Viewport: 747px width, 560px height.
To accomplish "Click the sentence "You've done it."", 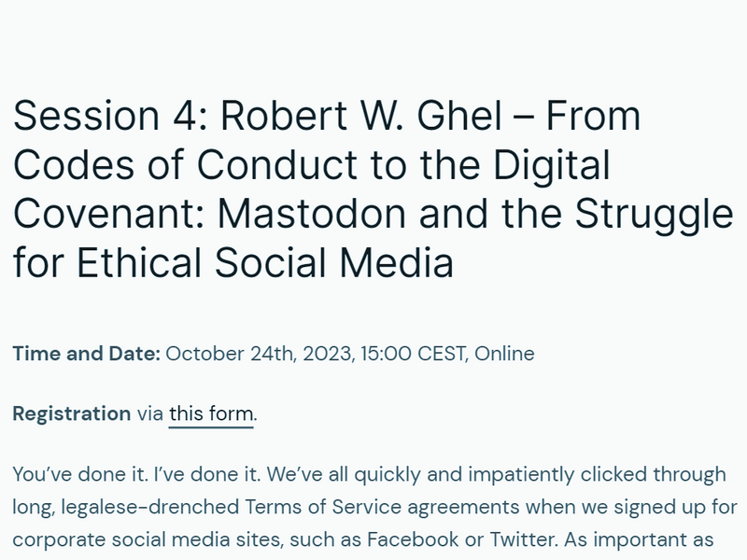I will coord(71,475).
